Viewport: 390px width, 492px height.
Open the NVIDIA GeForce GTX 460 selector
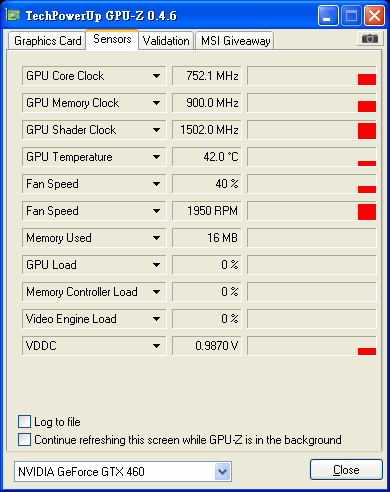click(x=123, y=472)
